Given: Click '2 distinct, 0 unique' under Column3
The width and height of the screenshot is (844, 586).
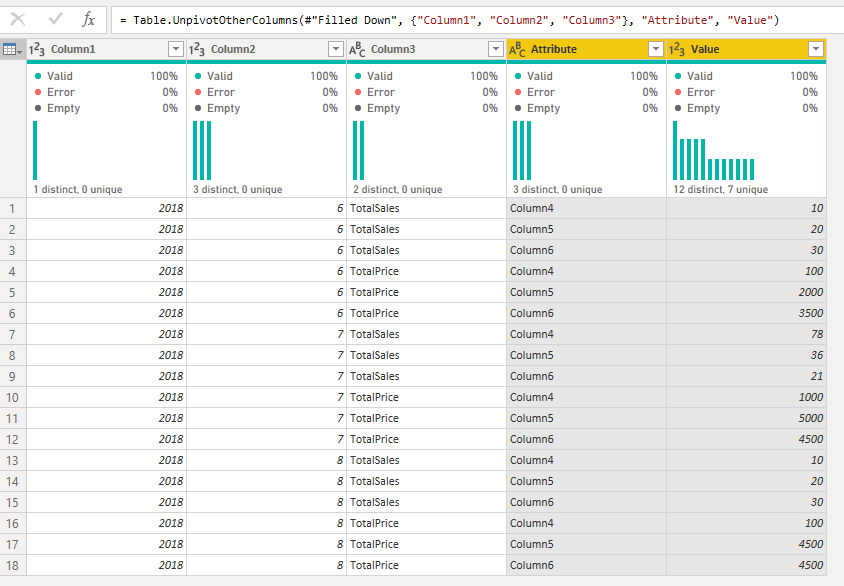Looking at the screenshot, I should [397, 189].
